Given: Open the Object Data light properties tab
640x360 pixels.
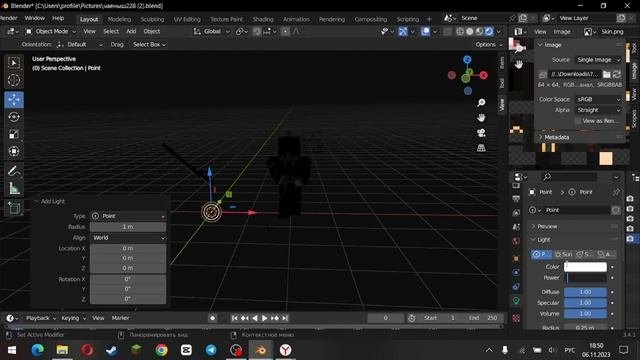Looking at the screenshot, I should 516,301.
